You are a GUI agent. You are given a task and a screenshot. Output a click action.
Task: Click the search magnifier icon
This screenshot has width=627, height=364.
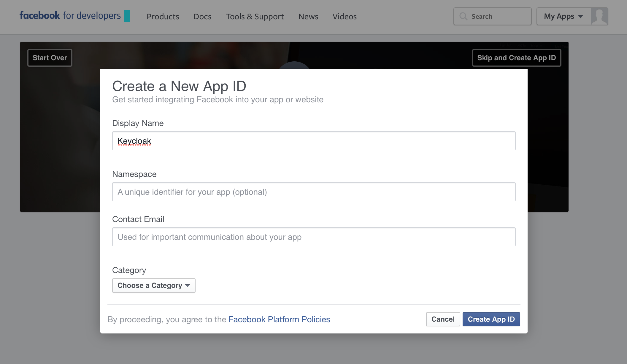(463, 16)
